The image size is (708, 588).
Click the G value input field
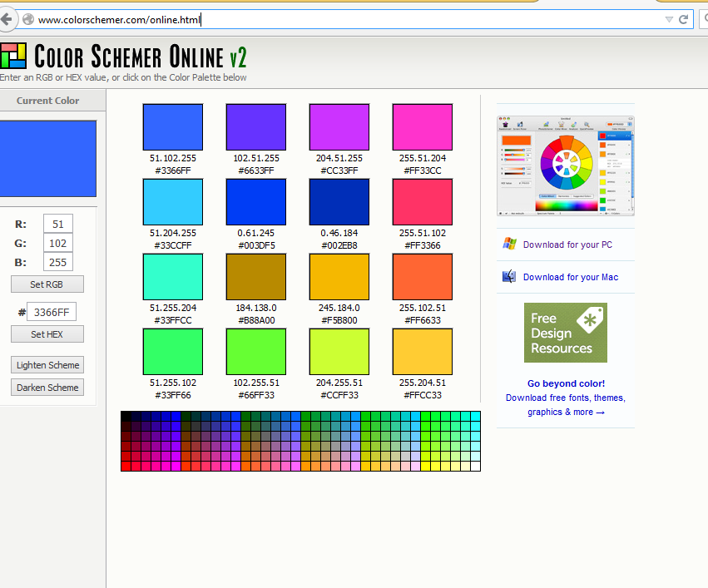58,243
